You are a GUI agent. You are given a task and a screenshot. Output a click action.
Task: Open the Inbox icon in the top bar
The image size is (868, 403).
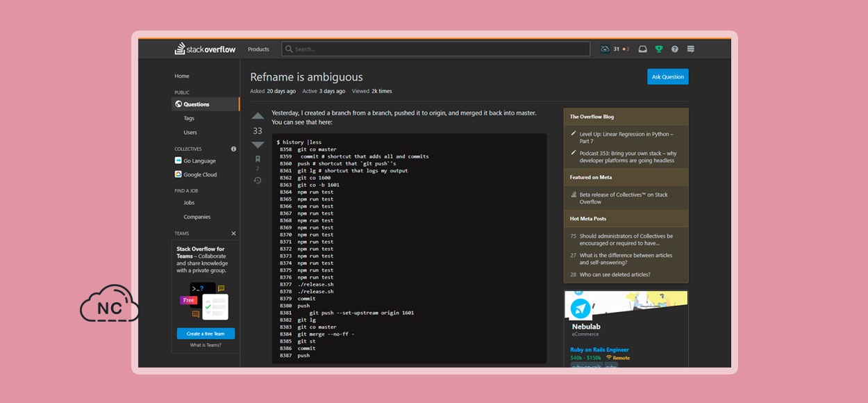tap(642, 49)
